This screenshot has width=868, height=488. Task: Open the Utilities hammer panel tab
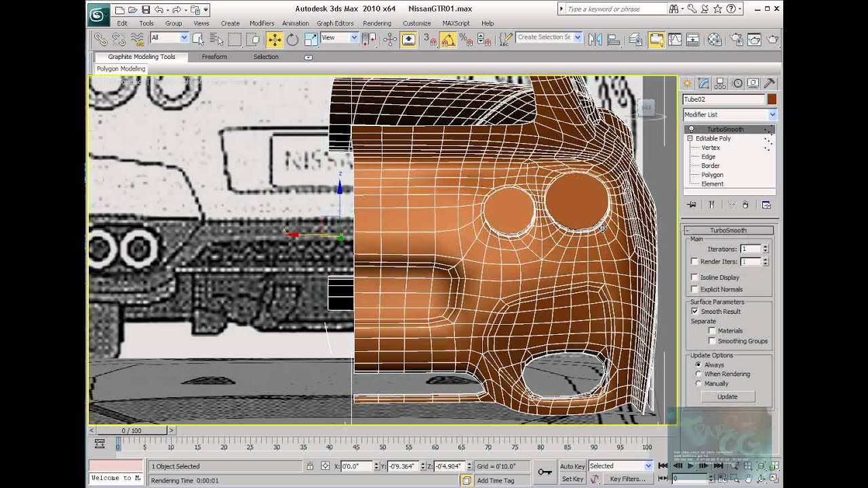[770, 83]
